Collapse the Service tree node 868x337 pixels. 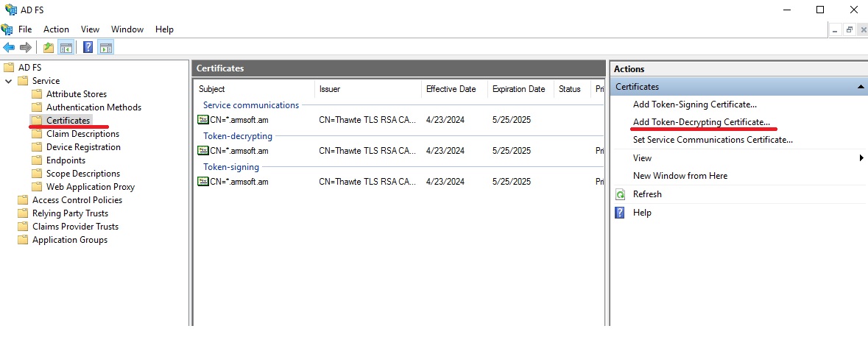point(9,81)
